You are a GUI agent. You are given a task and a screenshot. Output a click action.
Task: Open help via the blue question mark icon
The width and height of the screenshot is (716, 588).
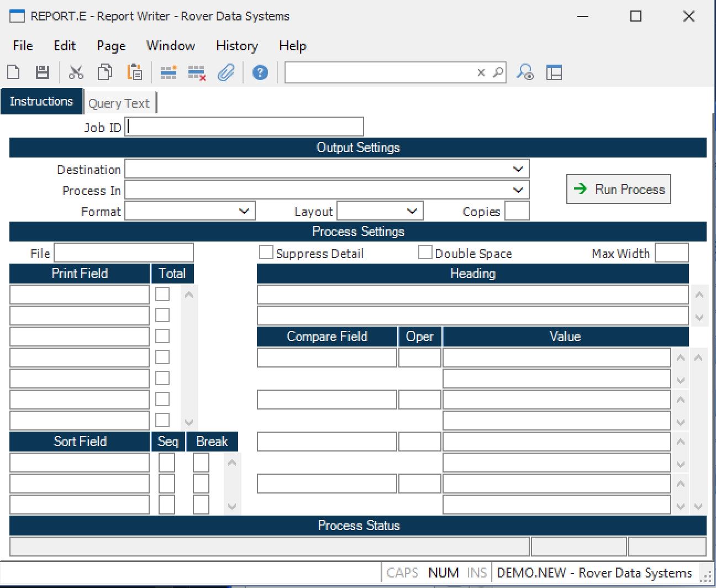[x=260, y=72]
